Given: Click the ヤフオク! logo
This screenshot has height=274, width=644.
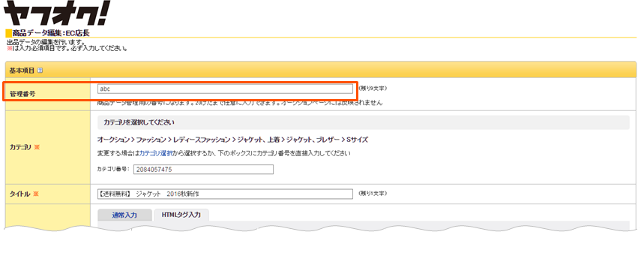Looking at the screenshot, I should coord(57,14).
